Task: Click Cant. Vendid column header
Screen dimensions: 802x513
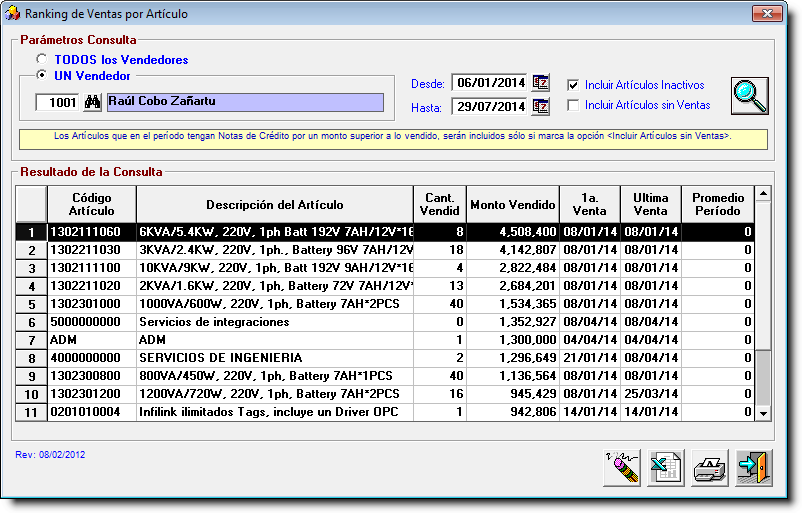Action: coord(439,204)
